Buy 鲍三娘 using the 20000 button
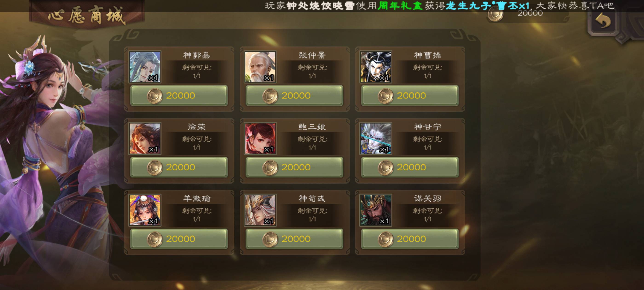Viewport: 644px width, 290px height. pos(294,167)
